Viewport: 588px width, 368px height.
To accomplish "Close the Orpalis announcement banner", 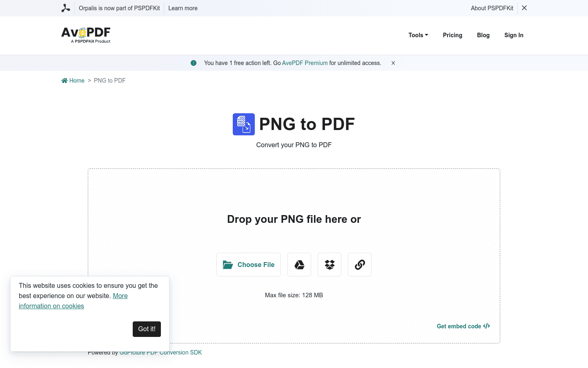I will pos(524,8).
